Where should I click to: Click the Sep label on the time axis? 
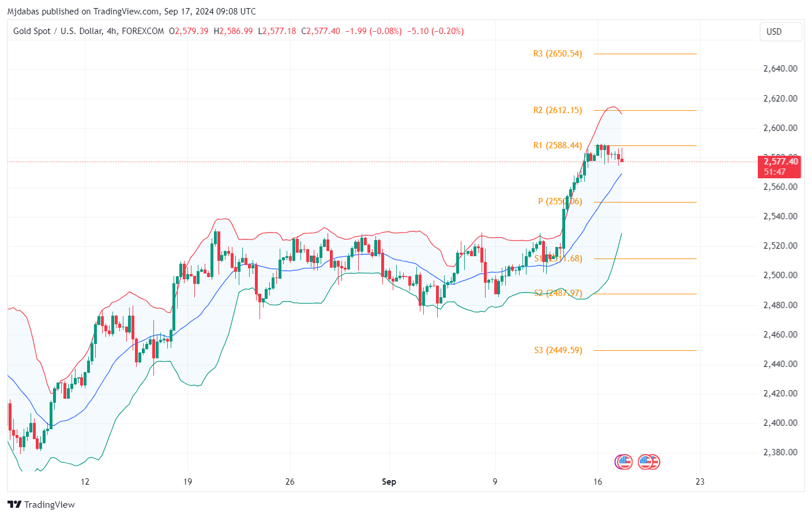tap(389, 482)
